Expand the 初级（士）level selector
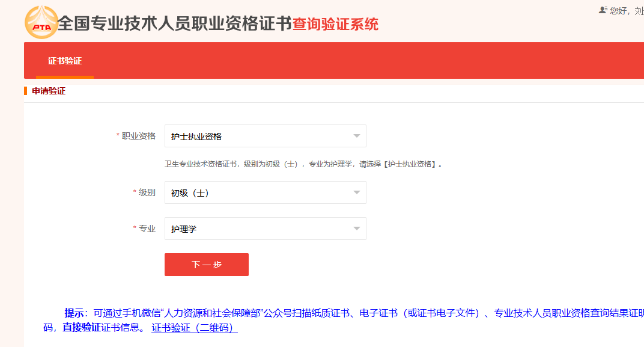Image resolution: width=644 pixels, height=347 pixels. click(266, 192)
